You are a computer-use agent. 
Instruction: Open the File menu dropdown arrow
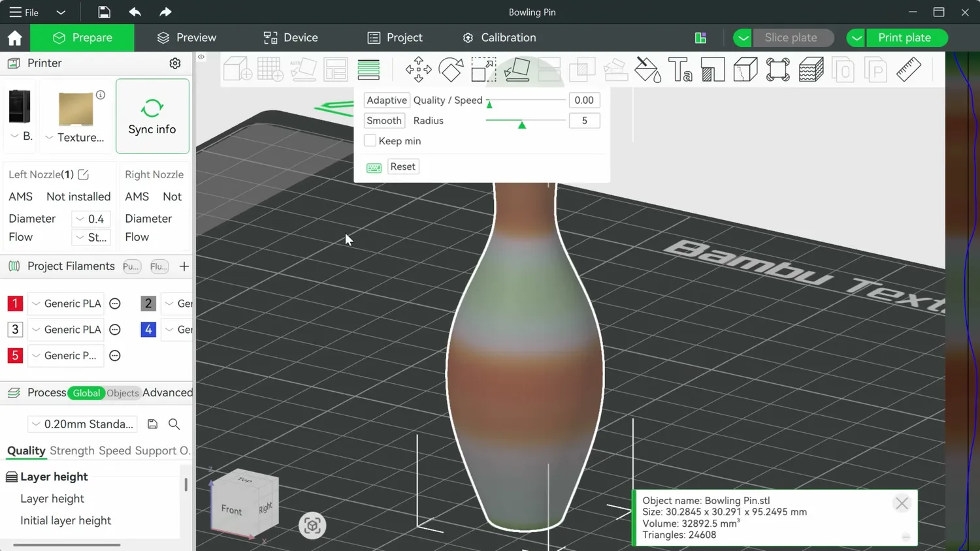coord(61,12)
